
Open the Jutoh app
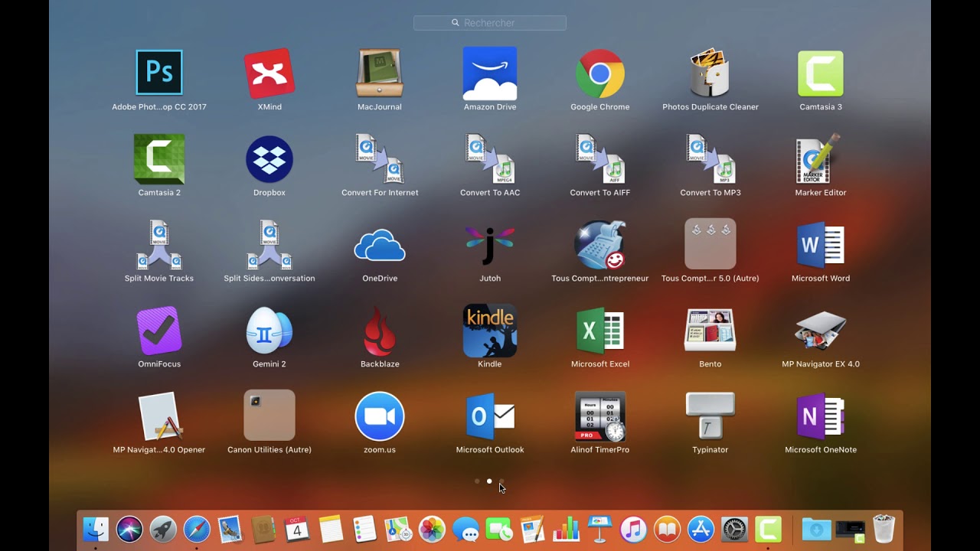490,244
